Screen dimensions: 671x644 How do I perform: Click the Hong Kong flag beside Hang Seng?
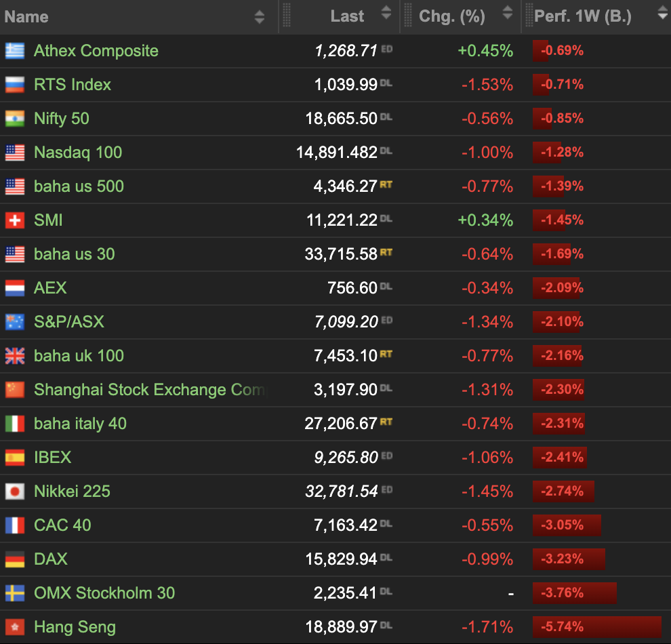14,627
